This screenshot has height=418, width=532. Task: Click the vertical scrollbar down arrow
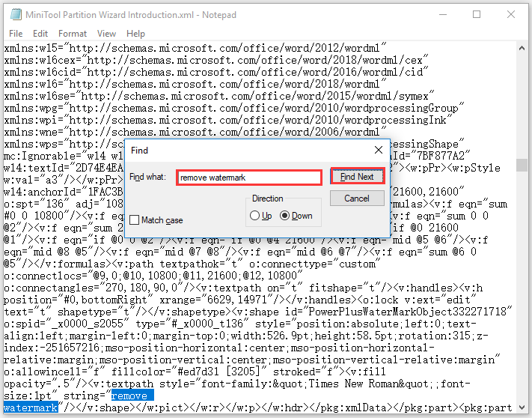524,408
